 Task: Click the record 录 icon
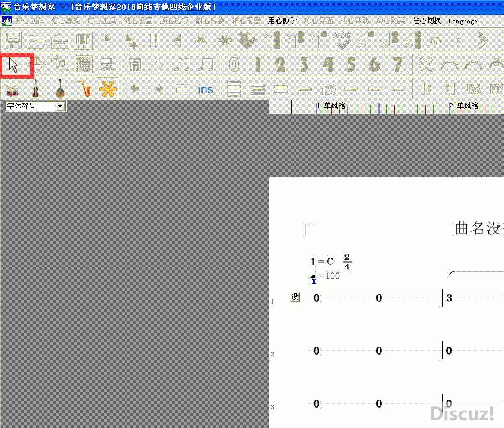[106, 64]
